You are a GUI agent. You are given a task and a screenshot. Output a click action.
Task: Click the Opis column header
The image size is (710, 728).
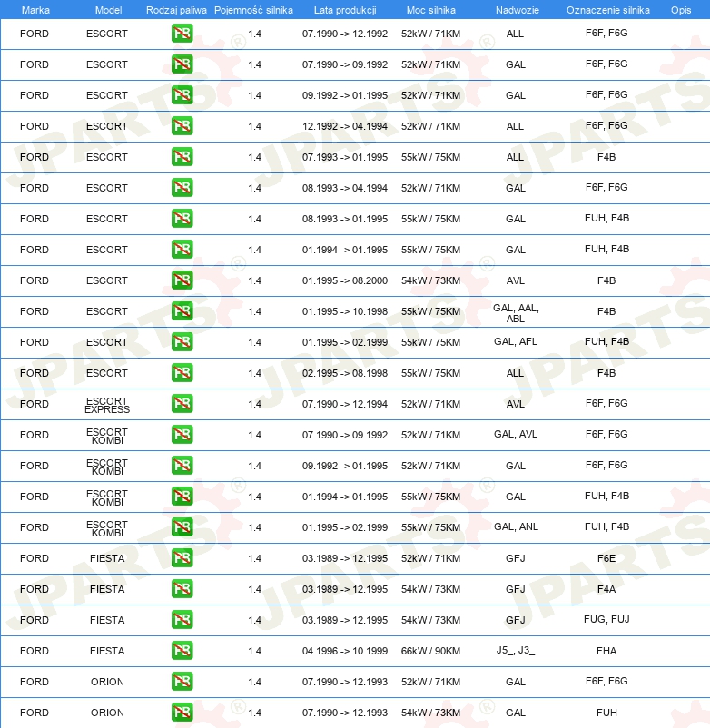[x=681, y=10]
